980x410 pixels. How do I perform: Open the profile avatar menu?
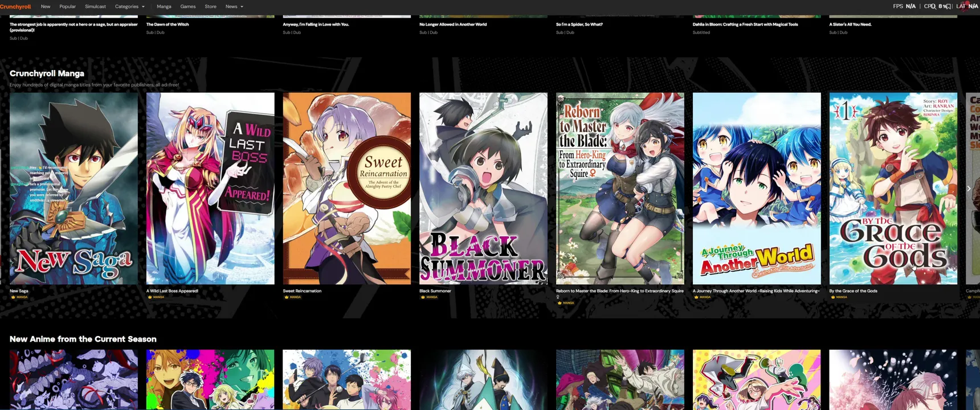964,6
